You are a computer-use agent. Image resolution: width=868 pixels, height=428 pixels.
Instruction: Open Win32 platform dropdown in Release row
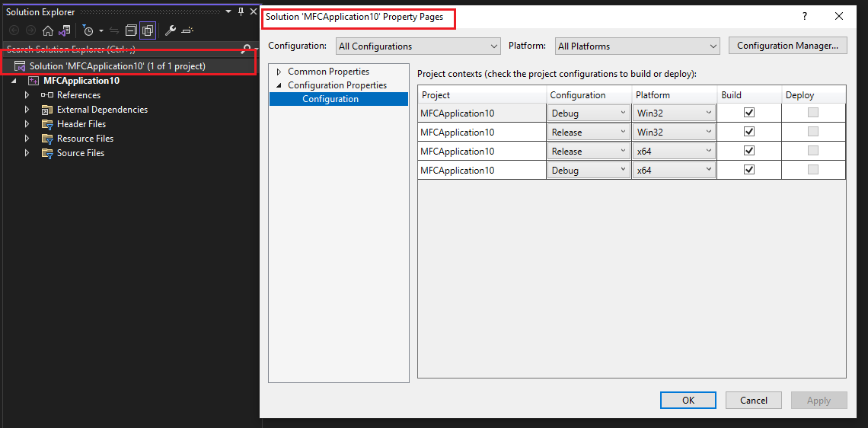674,132
